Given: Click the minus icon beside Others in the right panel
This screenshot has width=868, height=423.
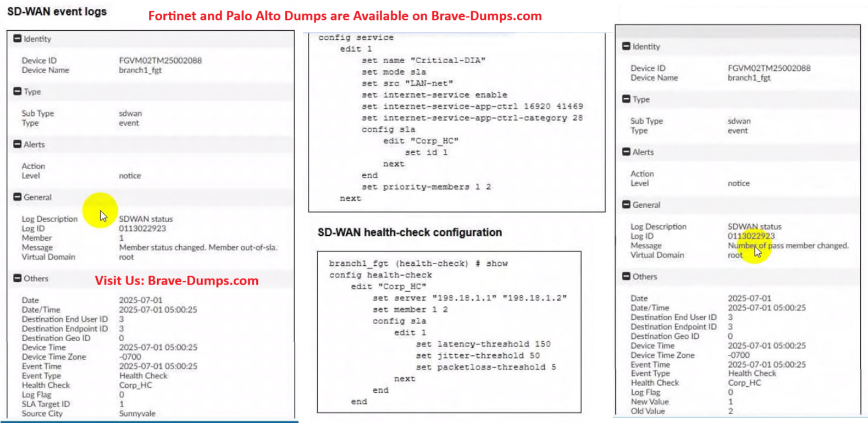Looking at the screenshot, I should (x=626, y=276).
